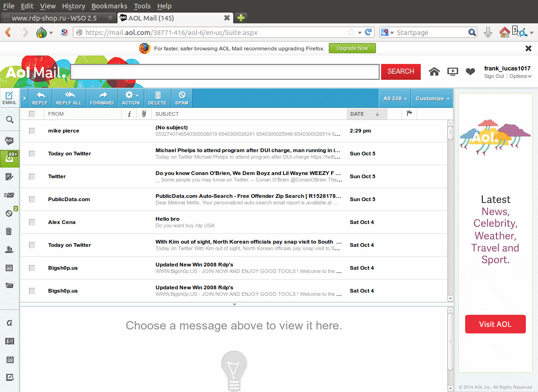Click the Reply All toolbar button
This screenshot has width=538, height=392.
69,98
